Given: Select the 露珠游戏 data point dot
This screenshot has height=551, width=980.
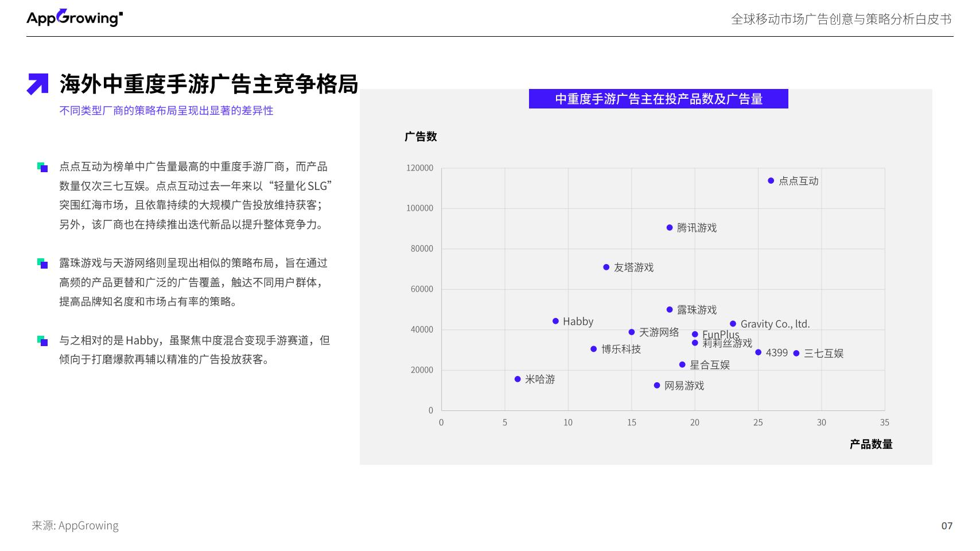Looking at the screenshot, I should click(670, 310).
